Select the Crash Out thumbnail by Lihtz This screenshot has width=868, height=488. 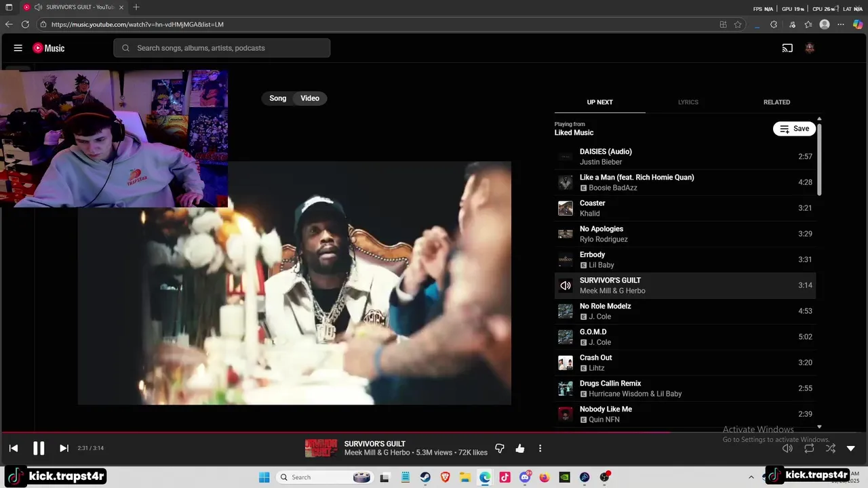click(x=566, y=363)
